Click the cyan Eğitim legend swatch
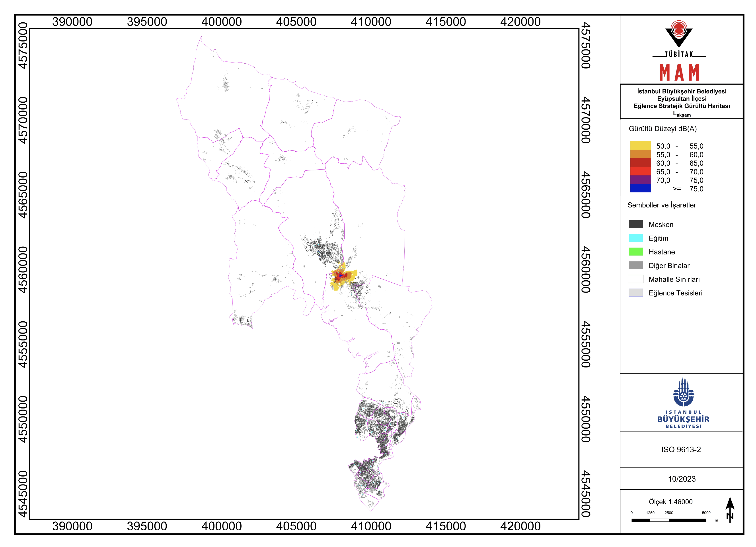 point(636,238)
